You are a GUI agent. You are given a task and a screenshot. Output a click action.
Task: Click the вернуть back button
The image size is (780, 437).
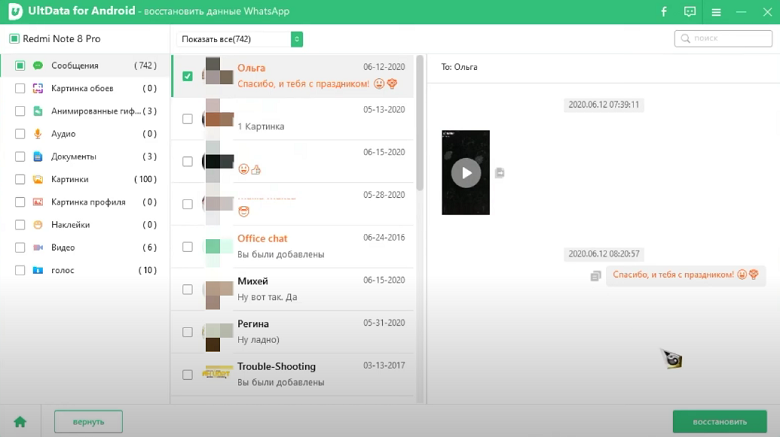point(89,422)
